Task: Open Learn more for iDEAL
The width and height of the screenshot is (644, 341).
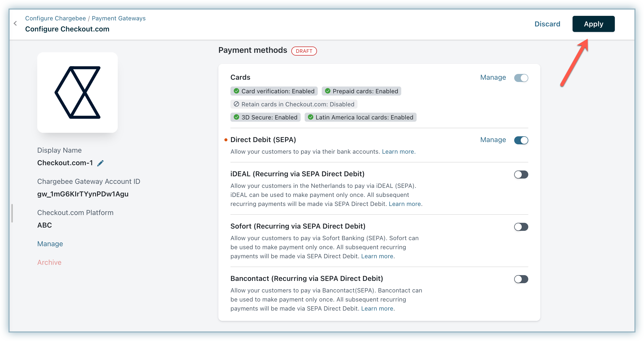Action: tap(405, 204)
